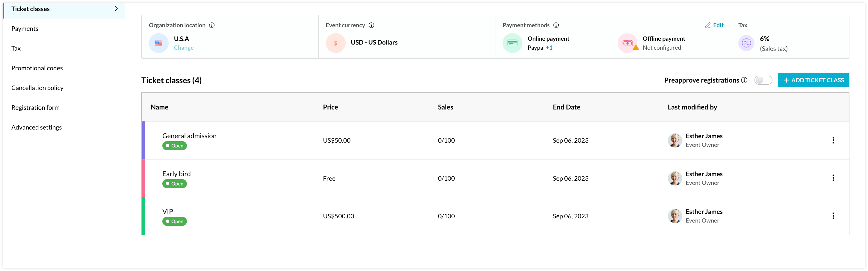Open the Promotional codes section
868x271 pixels.
37,68
